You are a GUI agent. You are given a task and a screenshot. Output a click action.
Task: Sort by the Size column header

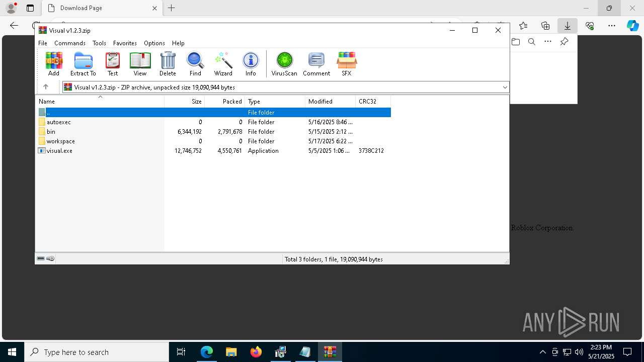click(185, 102)
